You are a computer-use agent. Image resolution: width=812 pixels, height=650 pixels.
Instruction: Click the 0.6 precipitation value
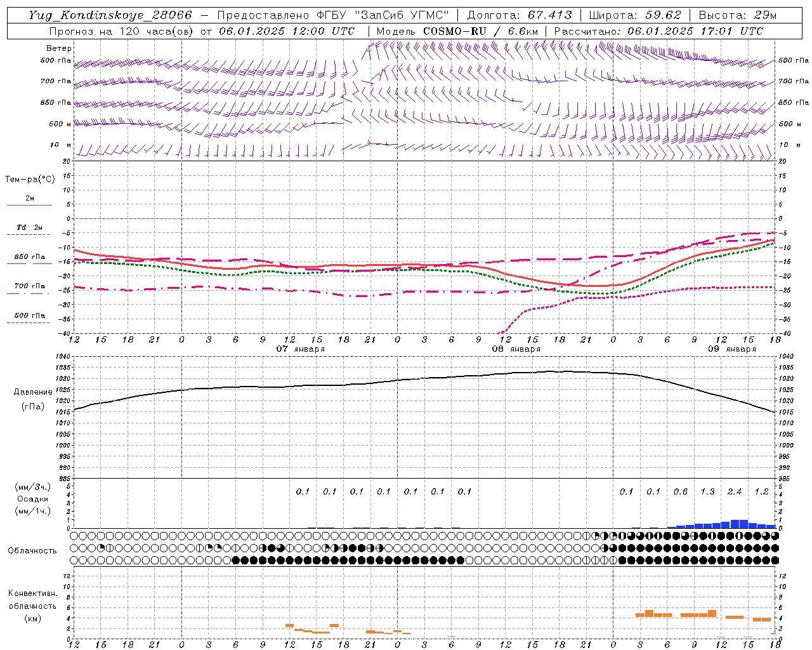681,491
